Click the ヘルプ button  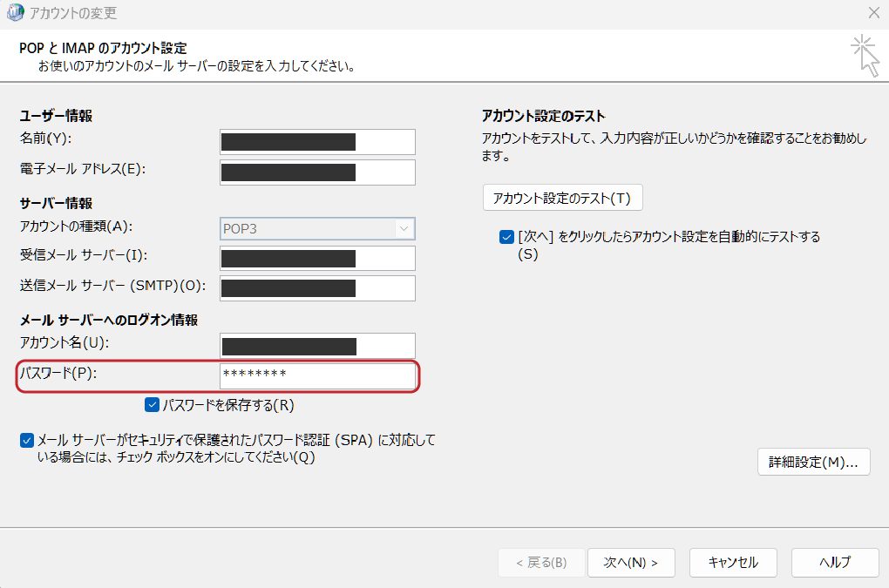pyautogui.click(x=835, y=563)
